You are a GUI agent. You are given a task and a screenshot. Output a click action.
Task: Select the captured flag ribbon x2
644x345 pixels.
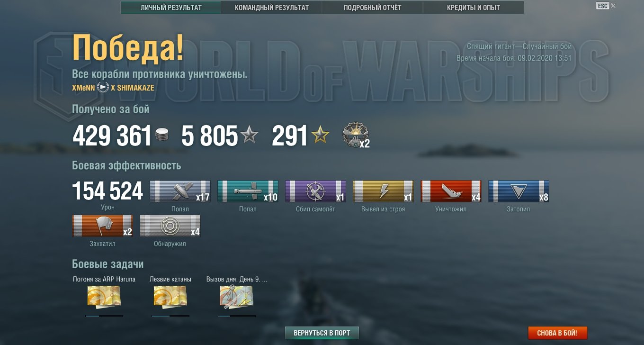pos(102,226)
